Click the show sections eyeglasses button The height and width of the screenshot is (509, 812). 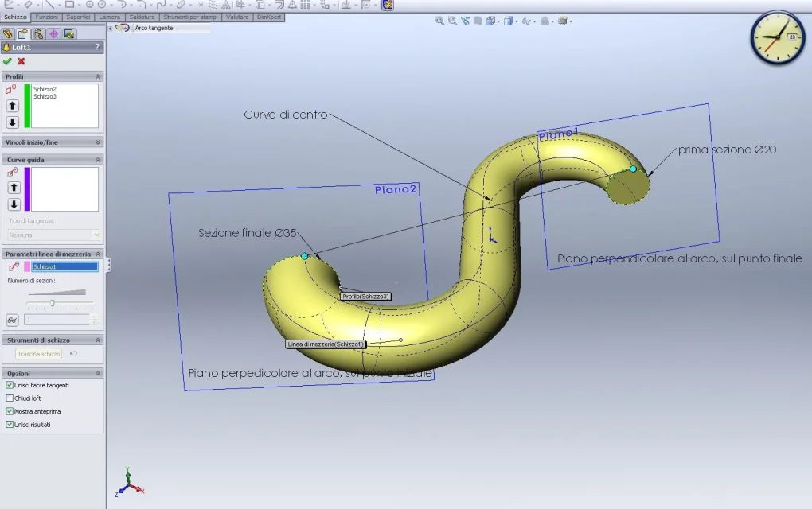tap(13, 321)
